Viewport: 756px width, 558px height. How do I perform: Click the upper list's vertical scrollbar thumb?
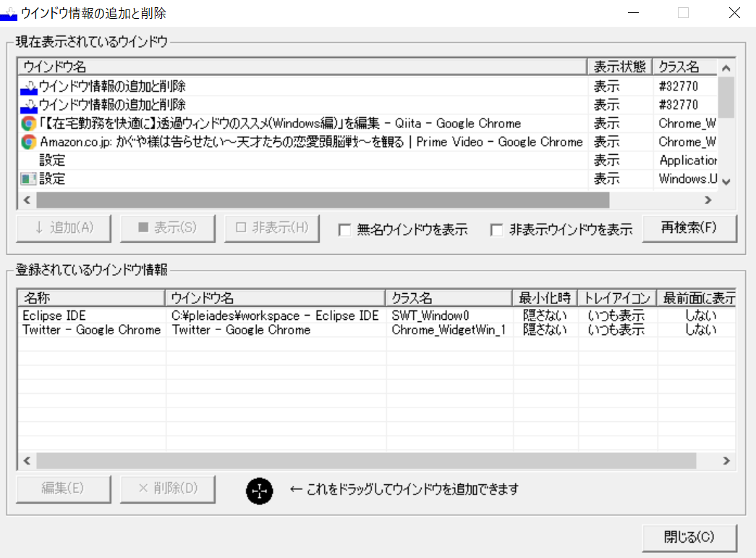726,98
